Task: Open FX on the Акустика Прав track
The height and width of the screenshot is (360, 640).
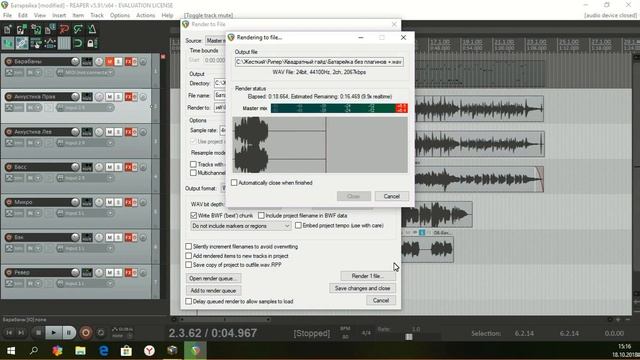Action: (129, 97)
